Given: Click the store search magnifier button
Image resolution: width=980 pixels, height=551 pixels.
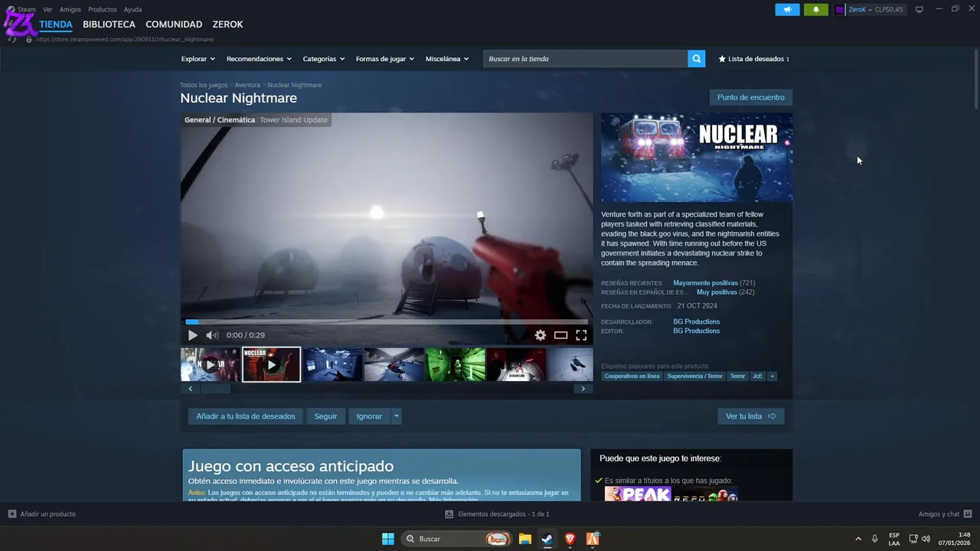Looking at the screenshot, I should (x=696, y=59).
